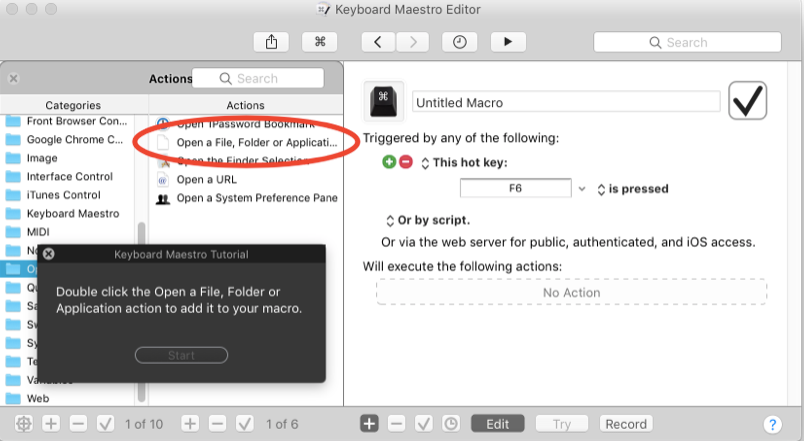Click the Start button in the tutorial

pyautogui.click(x=182, y=355)
